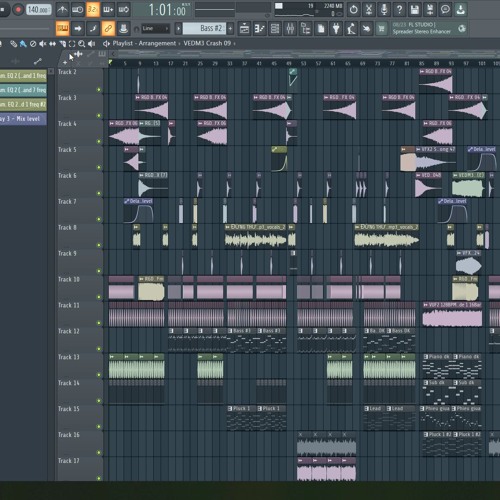The width and height of the screenshot is (500, 500).
Task: Select the paint brush tool in playlist toolbar
Action: 23,44
